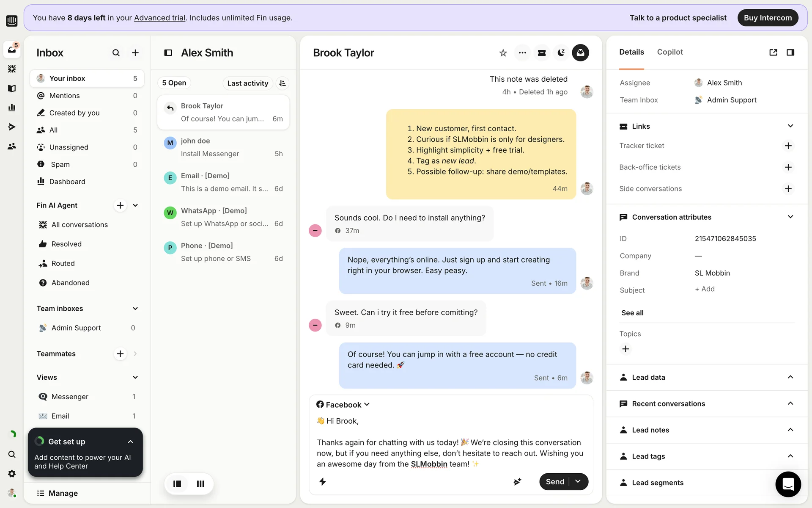Click the Get set up progress ring
The image size is (812, 508).
coord(39,442)
